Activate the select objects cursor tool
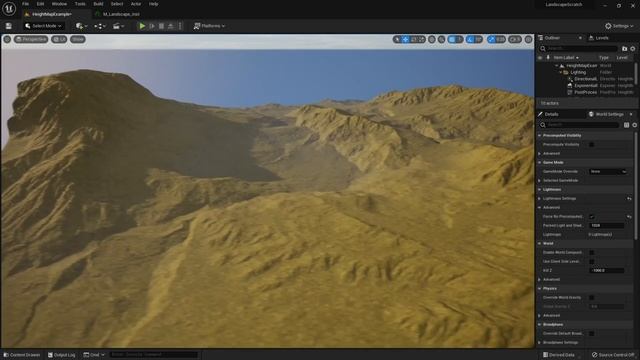This screenshot has width=640, height=360. tap(397, 39)
